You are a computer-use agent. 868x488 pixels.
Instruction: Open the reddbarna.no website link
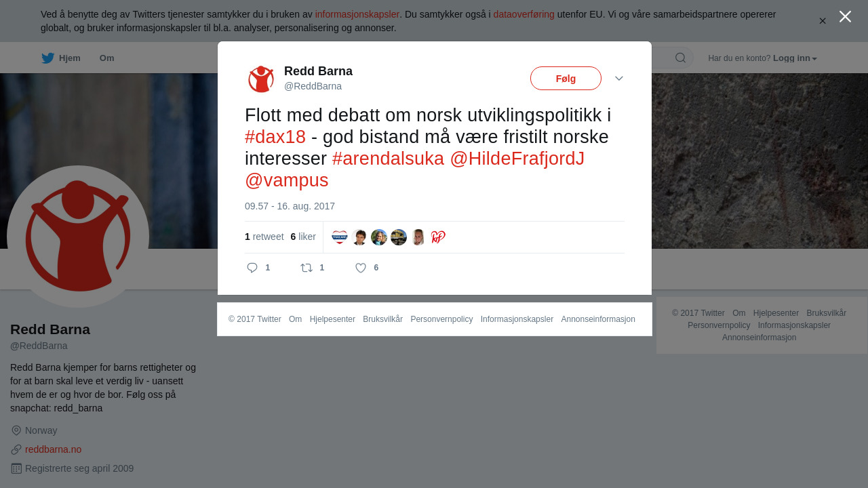(54, 449)
